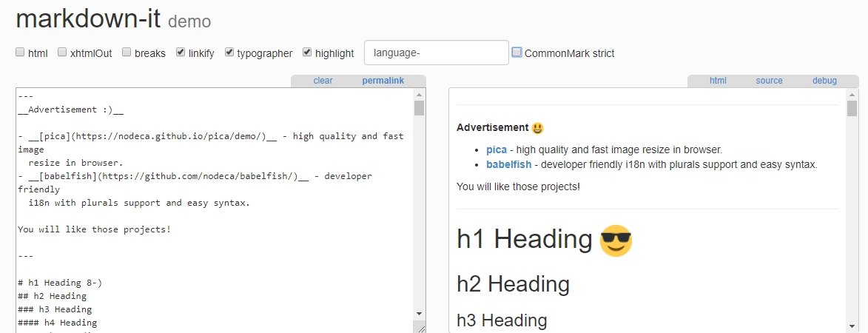
Task: Click the source textarea scroll down arrow
Action: coord(419,314)
